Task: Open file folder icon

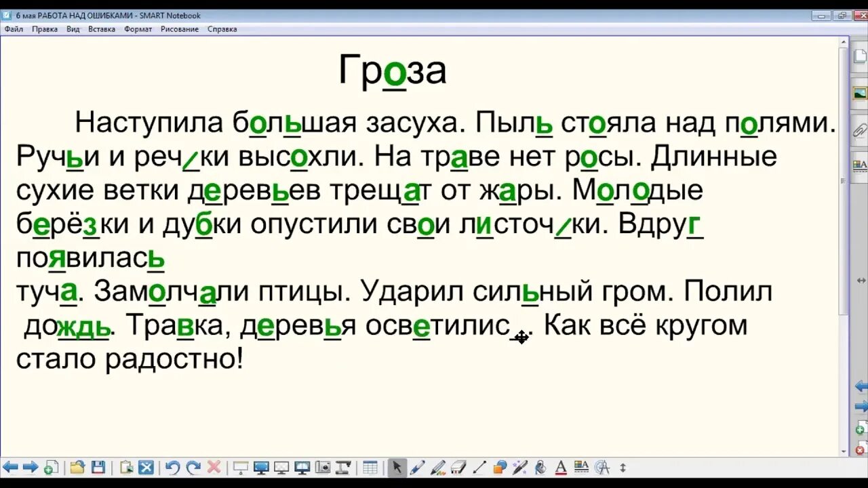Action: pos(77,467)
